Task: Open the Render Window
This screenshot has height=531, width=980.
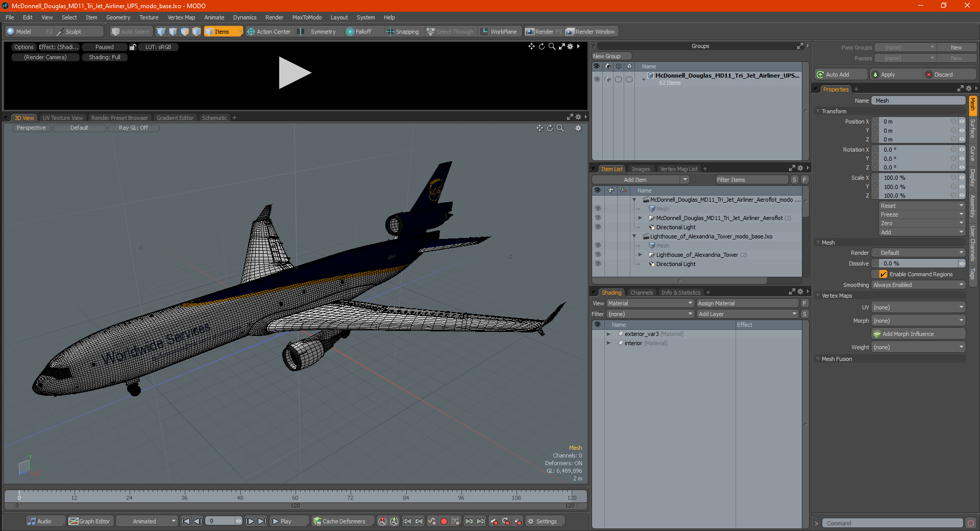Action: [x=591, y=32]
